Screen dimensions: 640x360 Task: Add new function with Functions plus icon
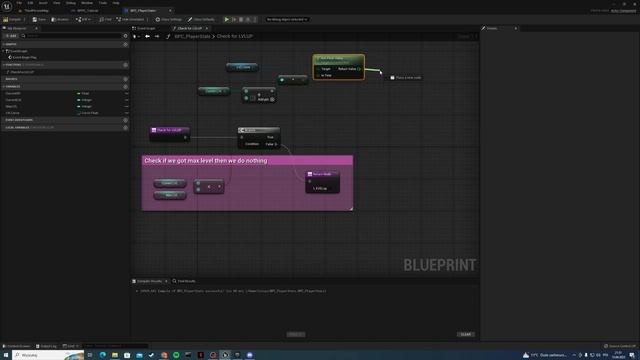125,65
